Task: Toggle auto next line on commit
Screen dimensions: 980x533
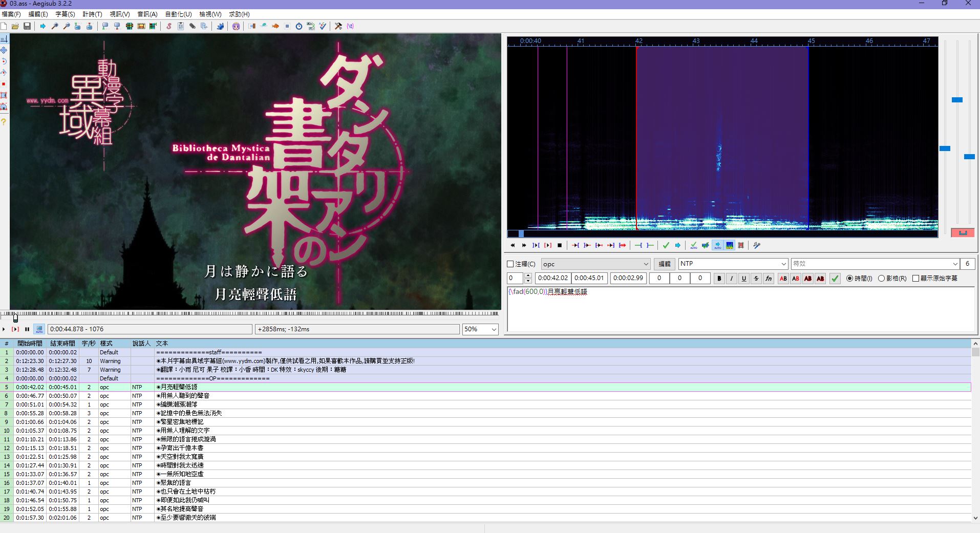Action: click(x=706, y=245)
